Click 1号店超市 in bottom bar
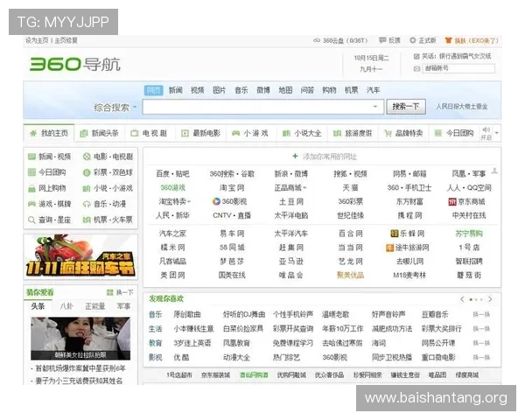 [179, 375]
